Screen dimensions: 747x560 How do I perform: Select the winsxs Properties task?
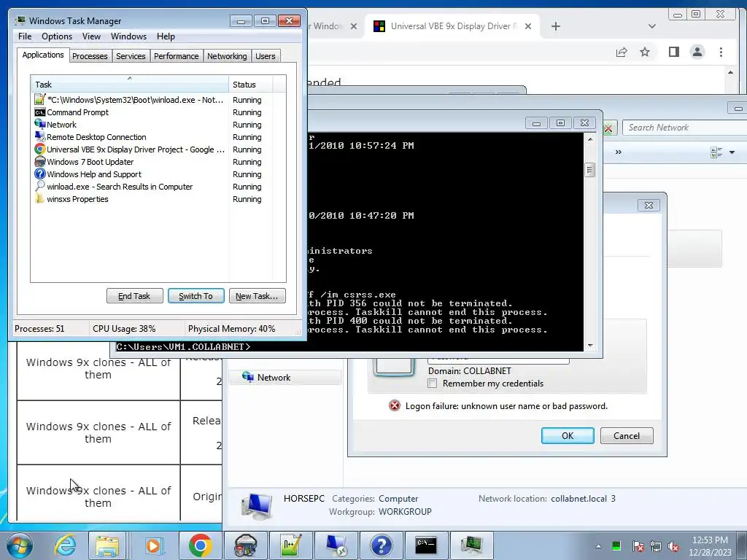(x=153, y=199)
